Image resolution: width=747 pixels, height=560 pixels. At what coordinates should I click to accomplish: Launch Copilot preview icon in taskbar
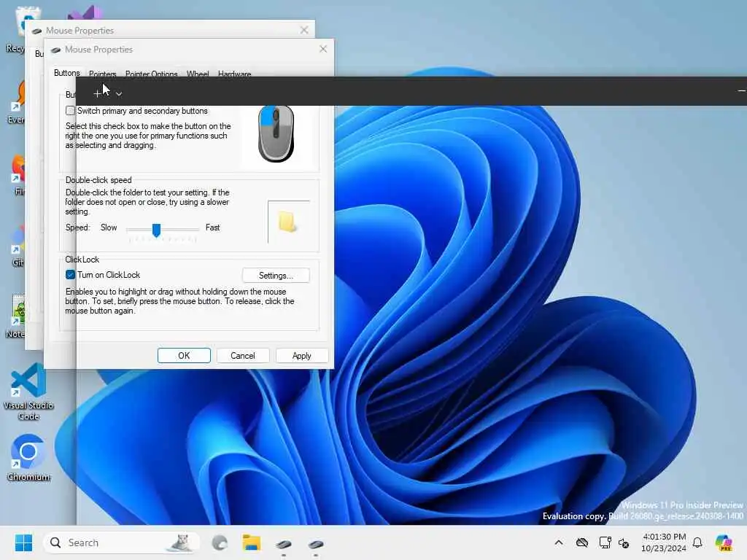click(x=724, y=542)
